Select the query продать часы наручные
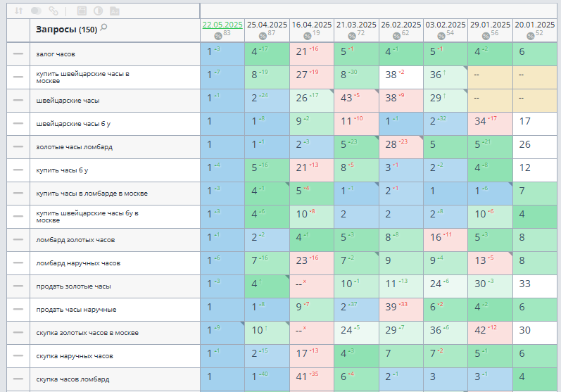Screen dimensions: 561x392 tap(76, 310)
